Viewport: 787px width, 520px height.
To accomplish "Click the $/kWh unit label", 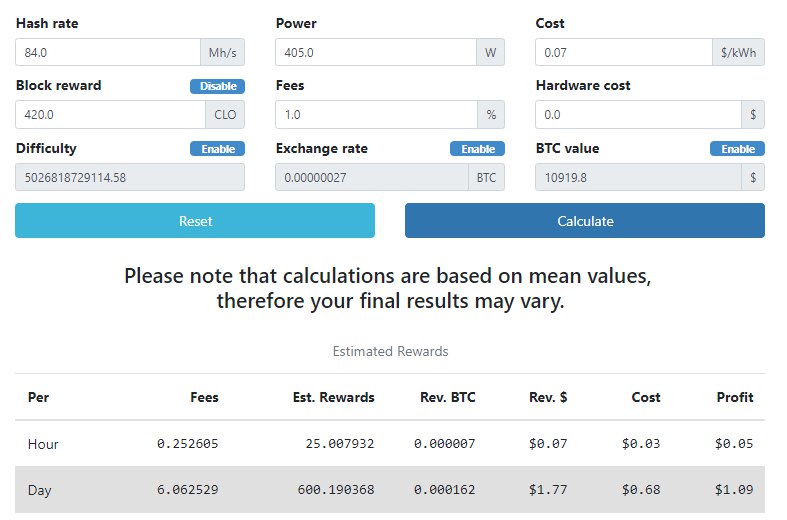I will pyautogui.click(x=738, y=52).
